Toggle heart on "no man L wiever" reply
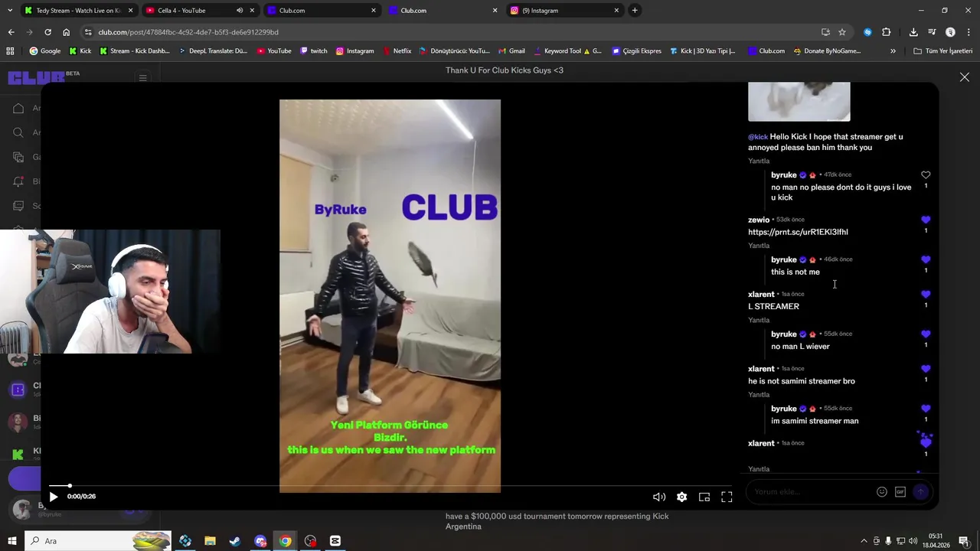980x551 pixels. [x=926, y=334]
